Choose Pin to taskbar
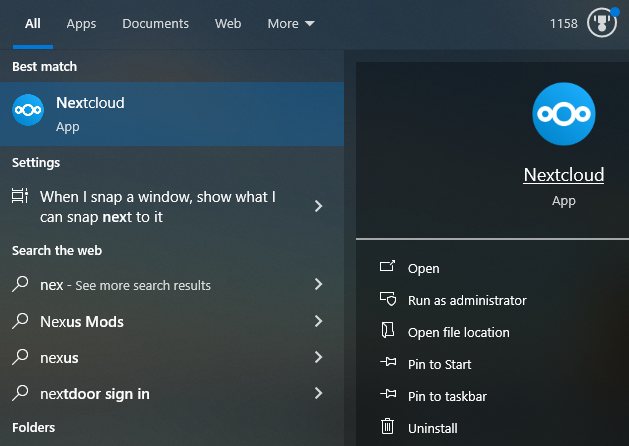 tap(447, 397)
